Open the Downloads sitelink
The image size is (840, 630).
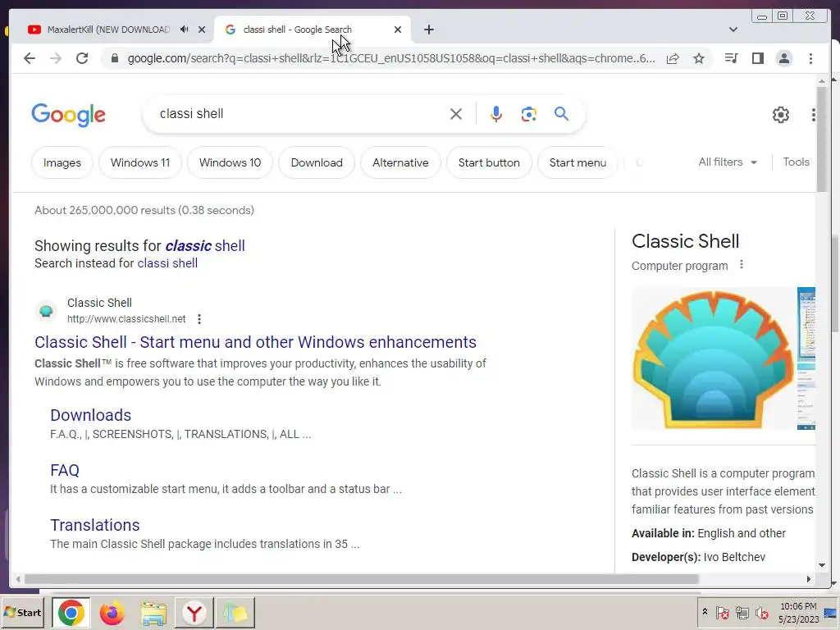tap(90, 415)
